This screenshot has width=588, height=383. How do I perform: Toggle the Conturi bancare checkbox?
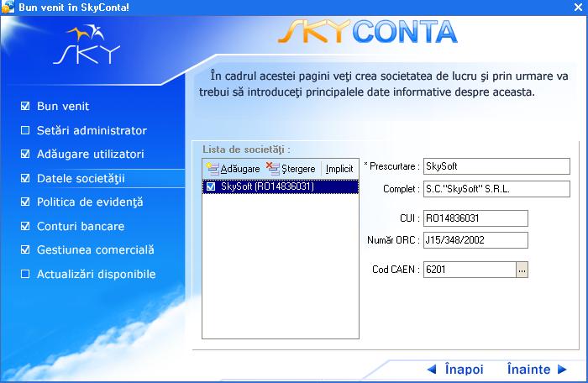pos(25,226)
